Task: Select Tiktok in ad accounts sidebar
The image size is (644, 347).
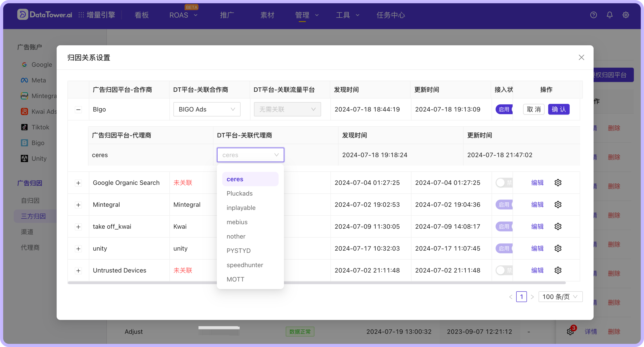Action: pos(35,127)
